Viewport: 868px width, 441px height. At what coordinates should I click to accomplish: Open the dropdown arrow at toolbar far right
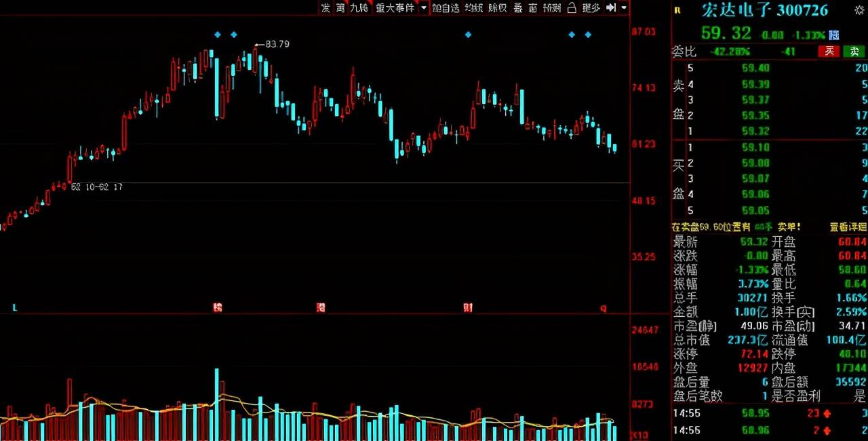(x=624, y=7)
